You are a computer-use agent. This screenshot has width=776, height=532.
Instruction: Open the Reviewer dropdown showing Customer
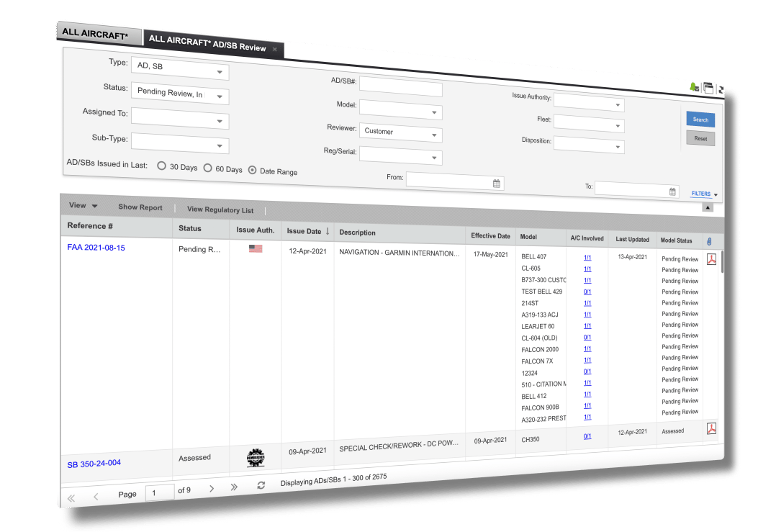pos(434,135)
